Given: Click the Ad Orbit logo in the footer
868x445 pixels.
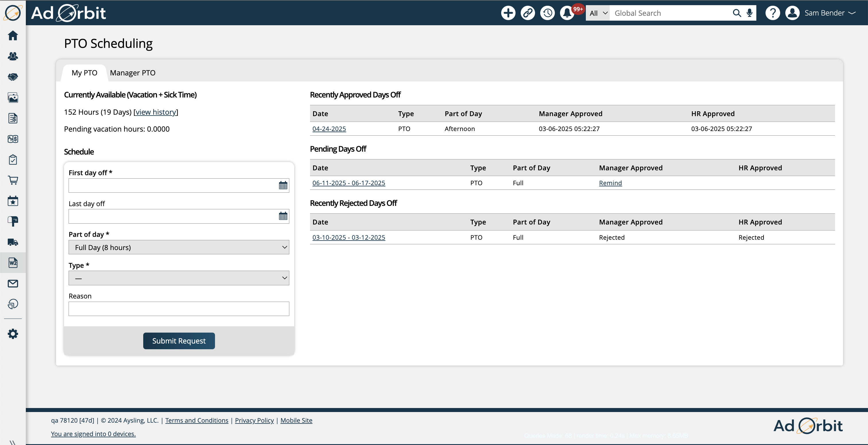Looking at the screenshot, I should [x=808, y=426].
